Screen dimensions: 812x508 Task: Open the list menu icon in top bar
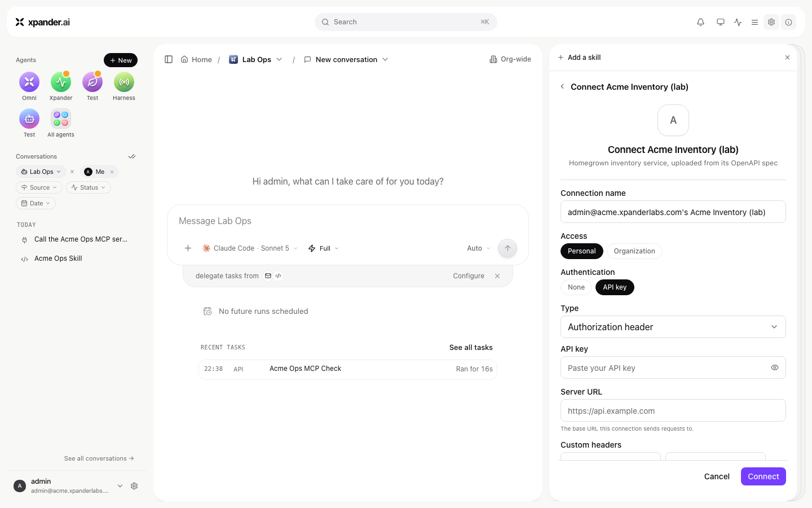pos(754,22)
